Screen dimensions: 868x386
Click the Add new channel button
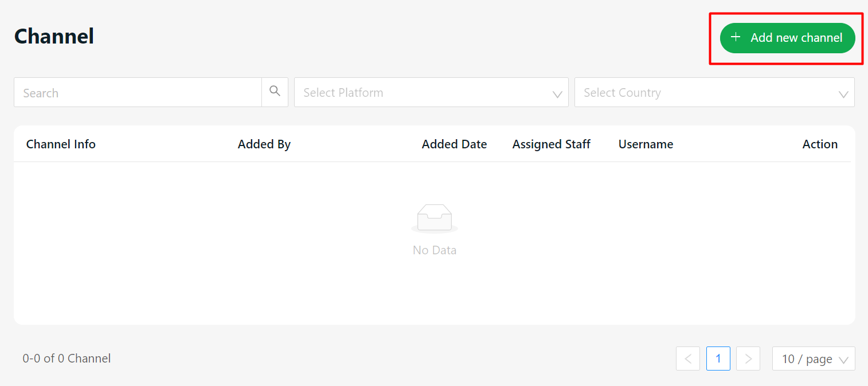787,38
